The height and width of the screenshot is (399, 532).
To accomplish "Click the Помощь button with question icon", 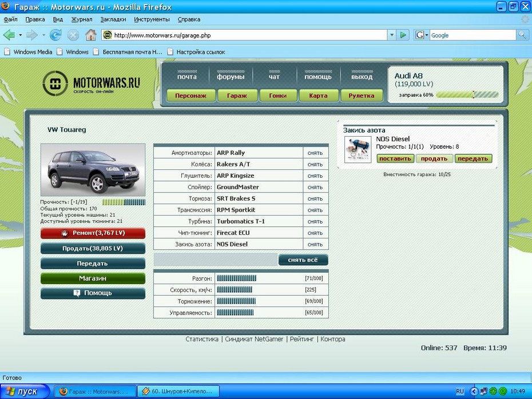I will (93, 293).
